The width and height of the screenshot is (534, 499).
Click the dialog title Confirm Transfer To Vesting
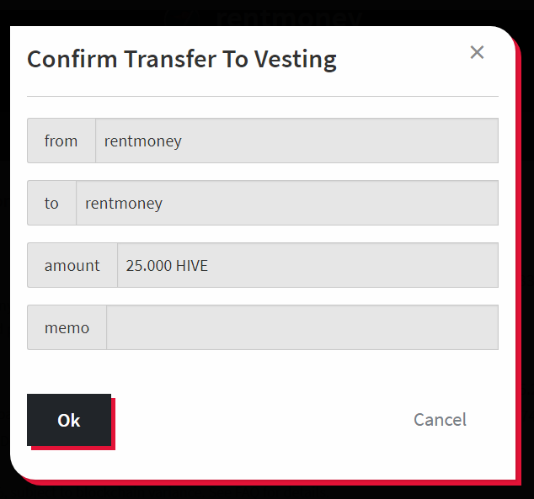click(x=182, y=59)
